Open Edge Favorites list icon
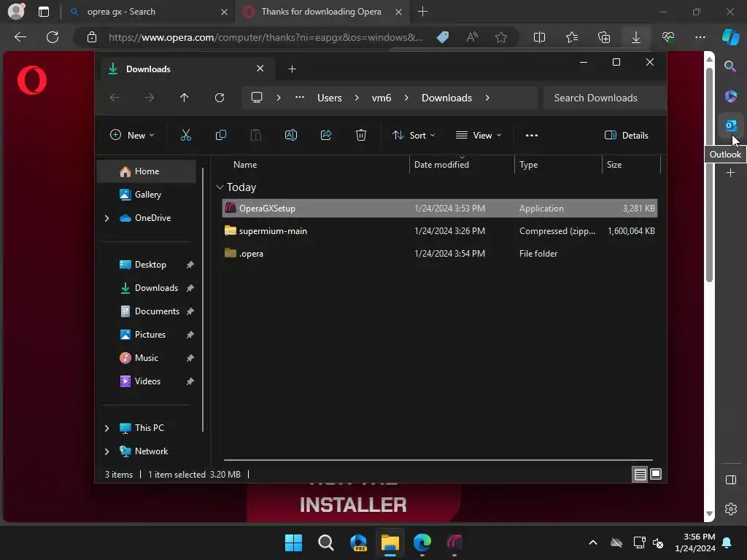Image resolution: width=747 pixels, height=560 pixels. point(572,37)
